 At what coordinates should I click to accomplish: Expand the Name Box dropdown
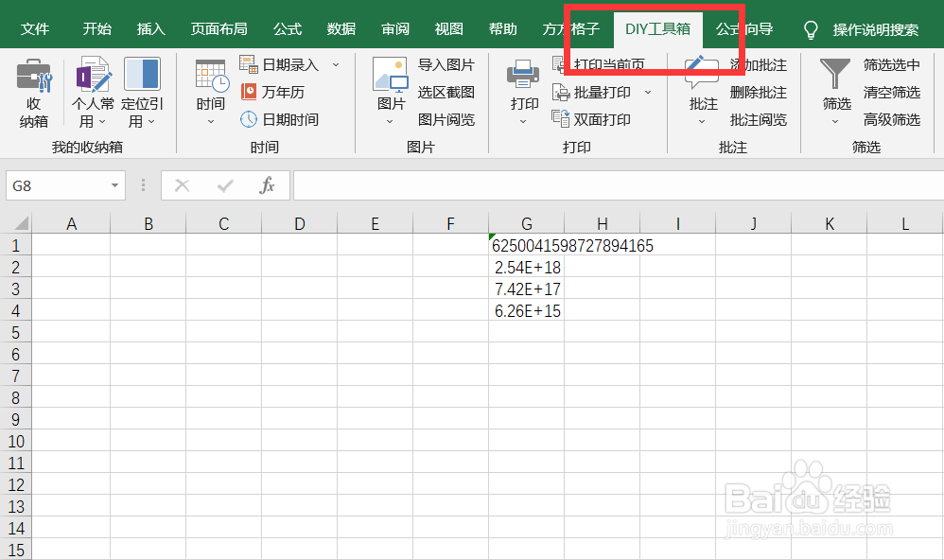point(116,185)
